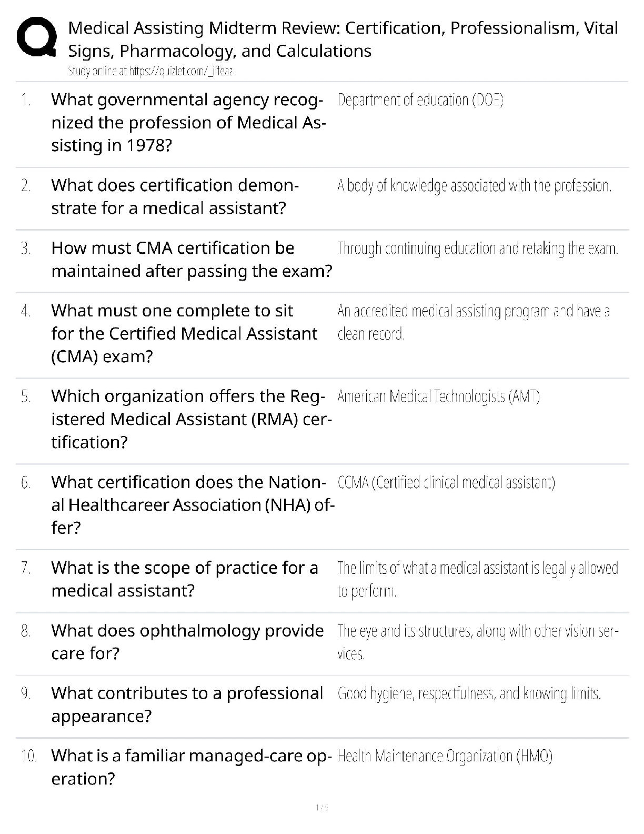The image size is (644, 834).
Task: Select question 8 about ophthalmology
Action: pos(187,642)
